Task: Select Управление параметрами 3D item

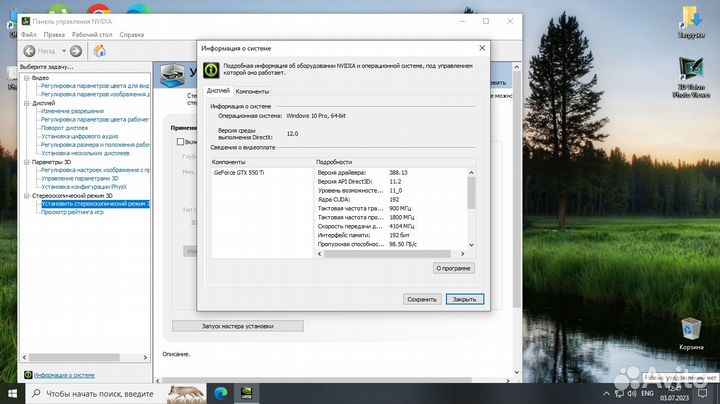Action: point(80,179)
